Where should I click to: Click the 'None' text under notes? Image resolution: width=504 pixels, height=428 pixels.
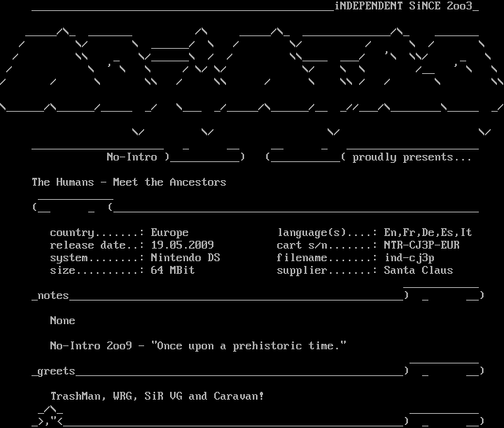click(x=63, y=320)
